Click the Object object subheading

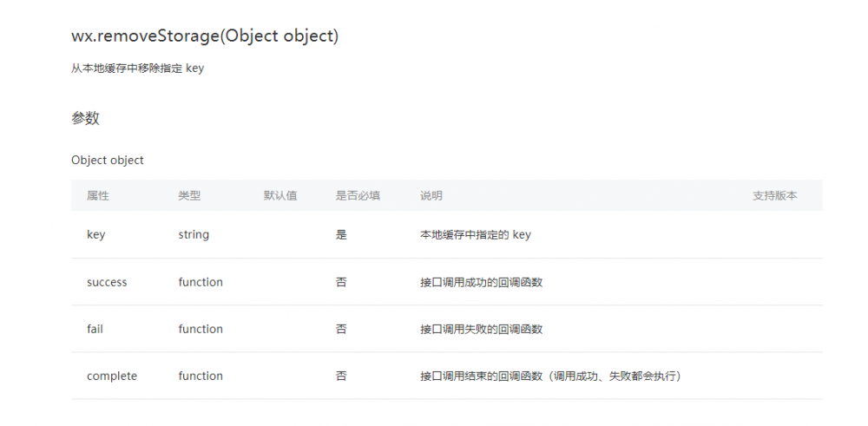pos(108,161)
